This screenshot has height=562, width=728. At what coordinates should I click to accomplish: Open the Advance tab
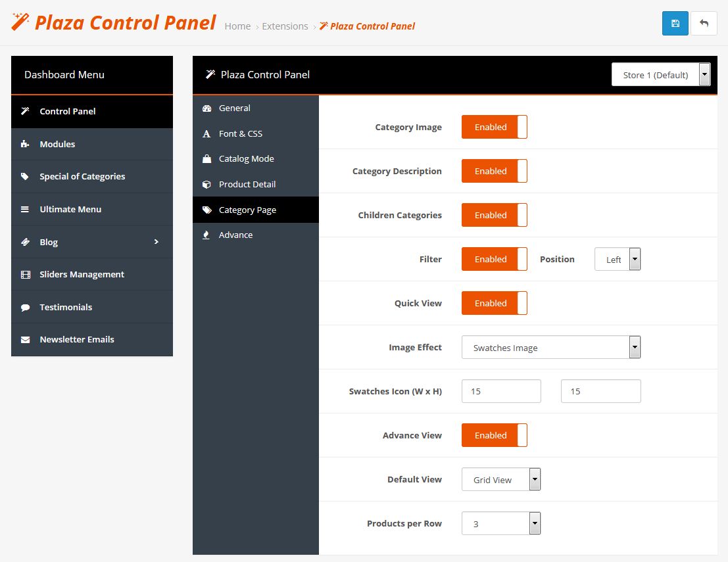(x=256, y=235)
